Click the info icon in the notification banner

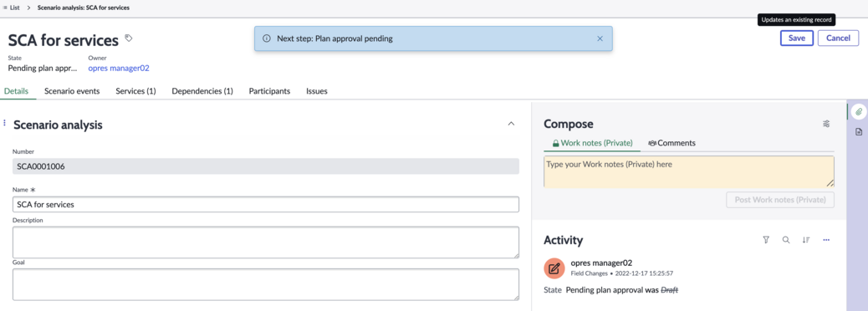266,38
